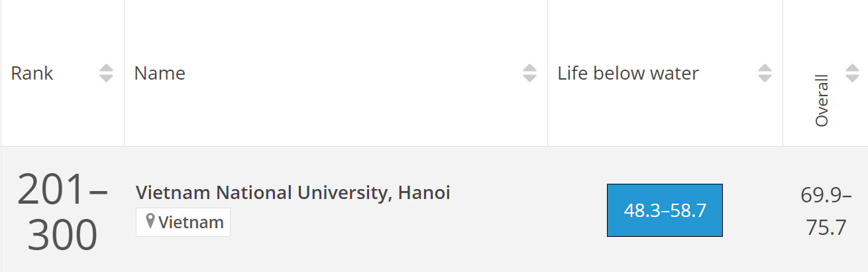Click the 201–300 rank value
The height and width of the screenshot is (272, 868).
click(x=62, y=212)
